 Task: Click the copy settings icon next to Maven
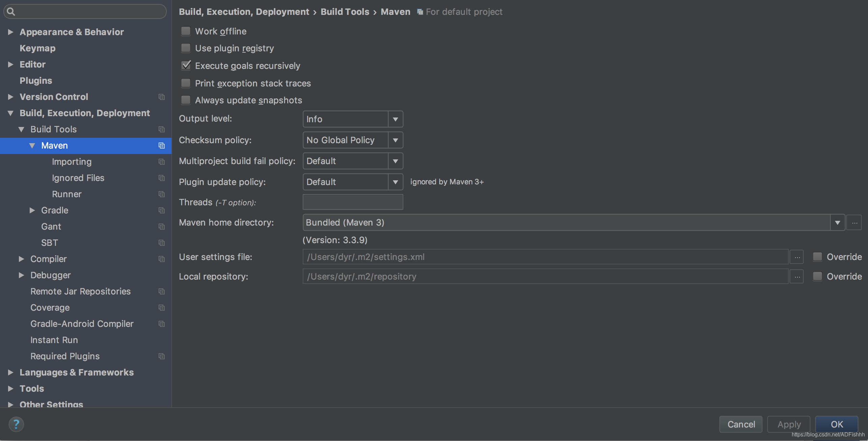coord(162,146)
